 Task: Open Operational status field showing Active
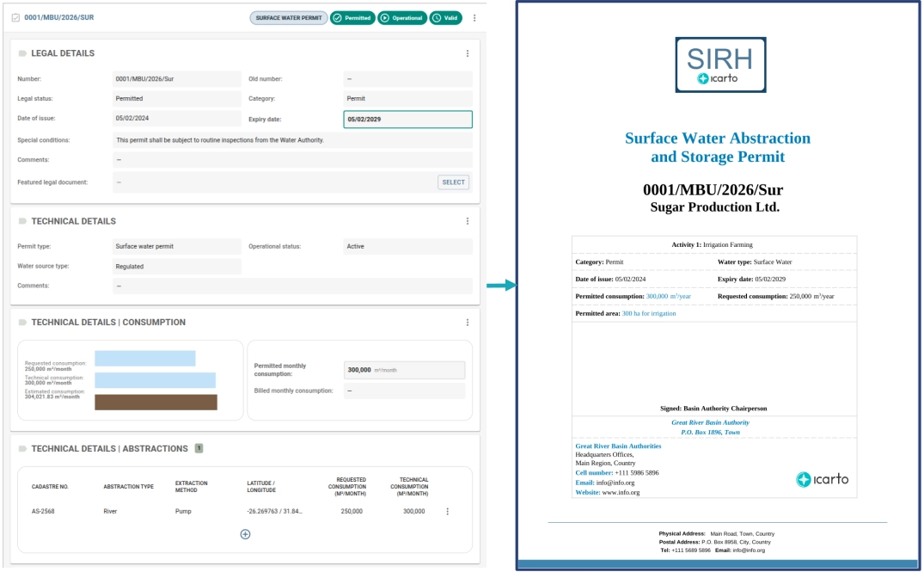point(407,247)
